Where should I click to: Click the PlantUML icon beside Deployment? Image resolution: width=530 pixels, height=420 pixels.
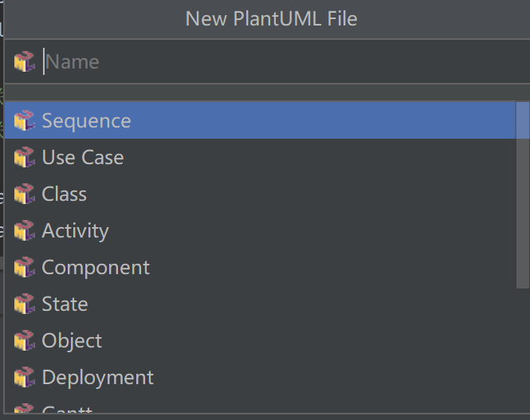pyautogui.click(x=25, y=377)
